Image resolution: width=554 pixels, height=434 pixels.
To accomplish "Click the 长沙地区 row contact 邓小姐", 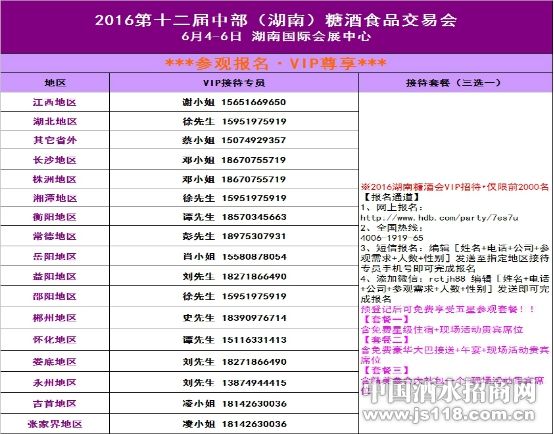I will (x=234, y=160).
